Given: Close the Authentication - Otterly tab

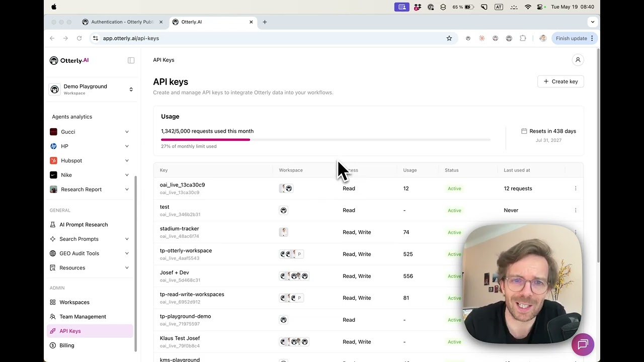Looking at the screenshot, I should tap(161, 22).
